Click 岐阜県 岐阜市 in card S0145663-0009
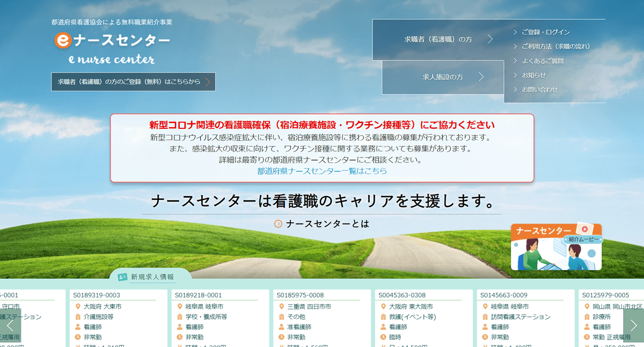Screen dimensions: 644x347 tap(510, 307)
